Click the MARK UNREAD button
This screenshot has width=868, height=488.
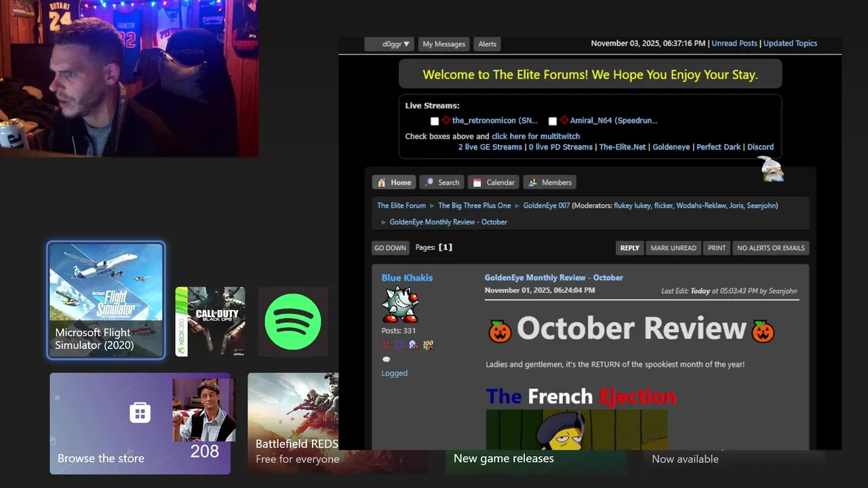[x=673, y=248]
